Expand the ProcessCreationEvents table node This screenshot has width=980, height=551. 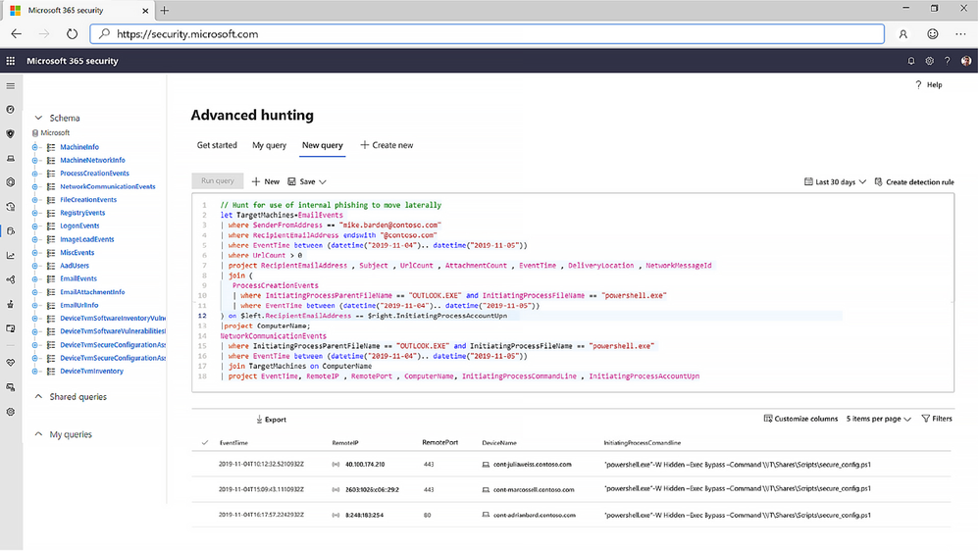[x=35, y=174]
